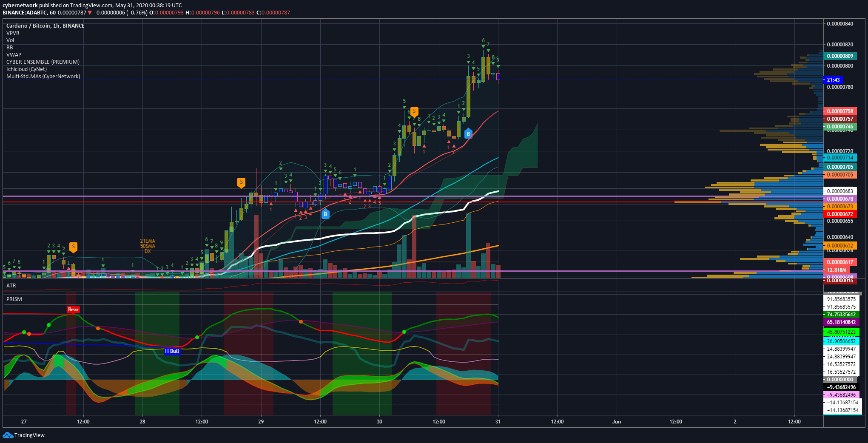
Task: Select the BB indicator label
Action: point(10,47)
